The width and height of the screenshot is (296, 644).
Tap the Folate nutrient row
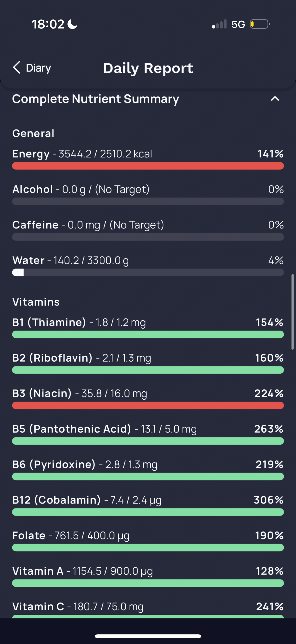pyautogui.click(x=148, y=541)
